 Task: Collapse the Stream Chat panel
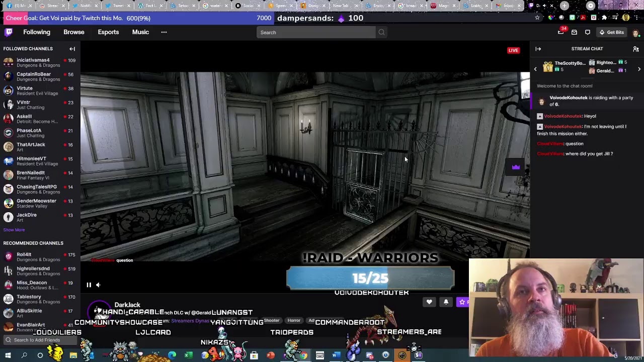(x=538, y=49)
